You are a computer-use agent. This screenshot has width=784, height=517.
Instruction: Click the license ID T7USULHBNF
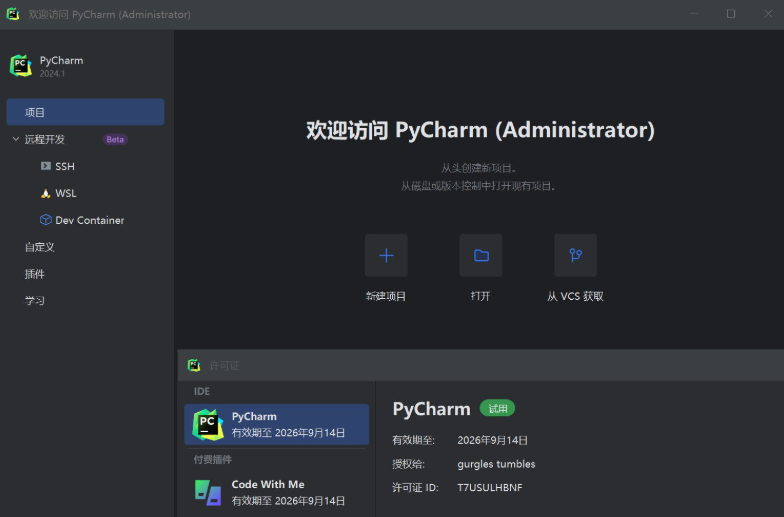click(x=490, y=488)
